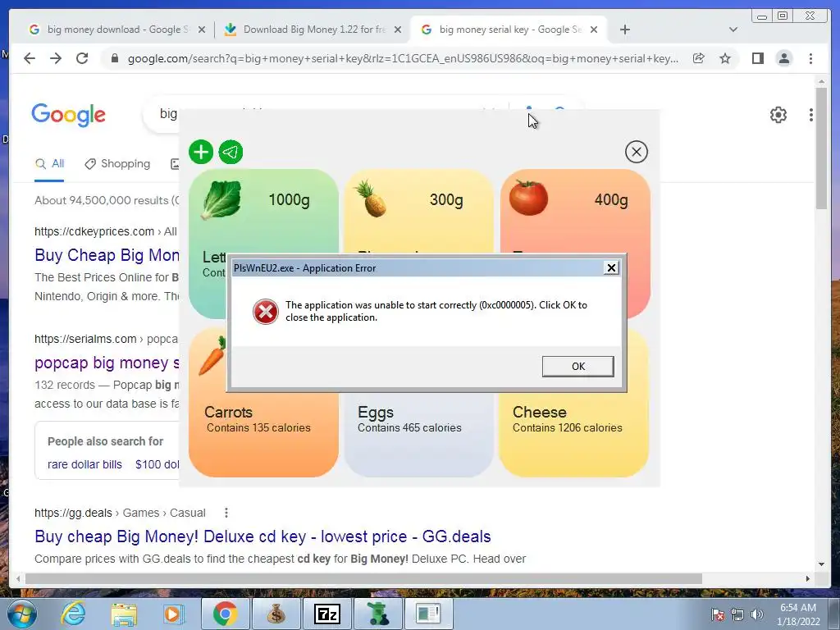This screenshot has width=840, height=630.
Task: Select the tomato 400g card image
Action: 528,199
